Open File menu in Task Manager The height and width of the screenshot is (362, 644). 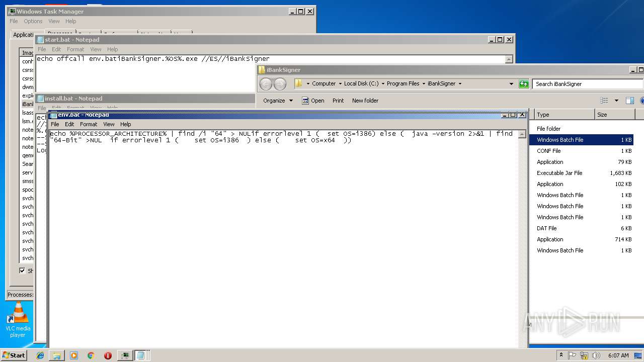pyautogui.click(x=14, y=21)
